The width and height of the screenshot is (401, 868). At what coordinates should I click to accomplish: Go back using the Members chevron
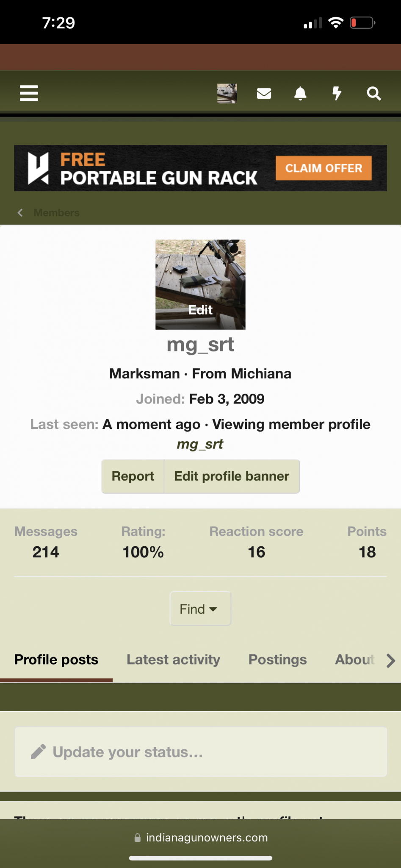click(20, 213)
